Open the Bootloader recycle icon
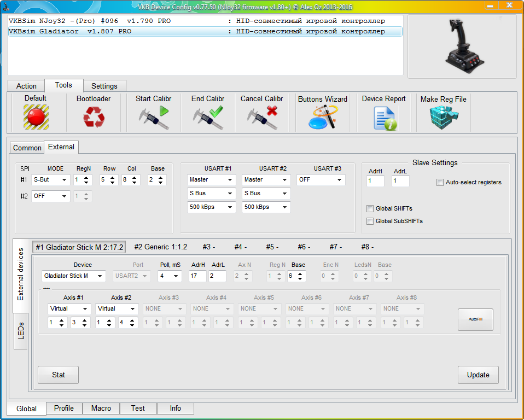Viewport: 524px width, 420px height. 94,117
